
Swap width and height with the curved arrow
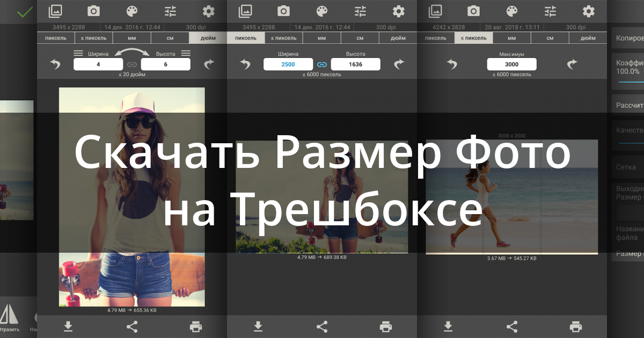pyautogui.click(x=132, y=52)
